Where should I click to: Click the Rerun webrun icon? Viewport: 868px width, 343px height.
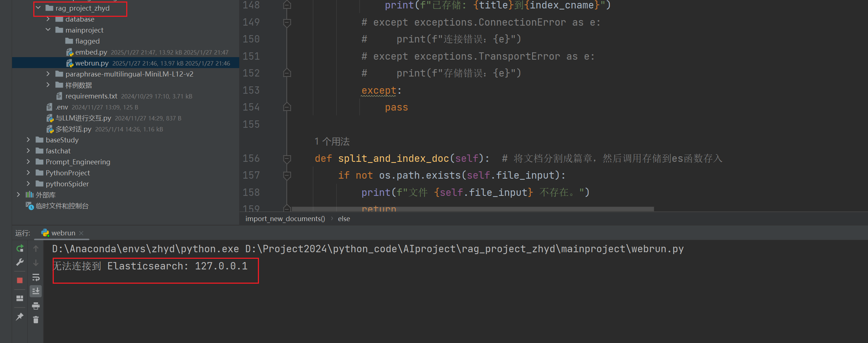[20, 249]
